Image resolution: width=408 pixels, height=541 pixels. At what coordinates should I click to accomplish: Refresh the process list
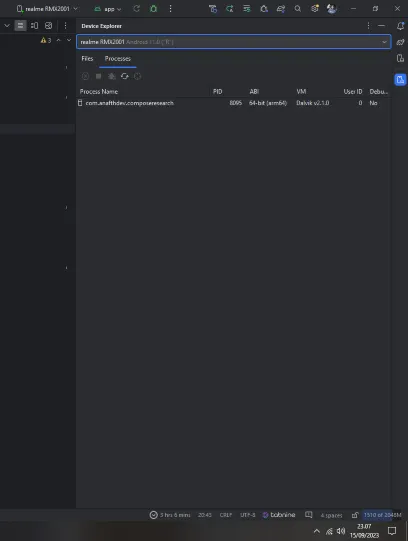[125, 76]
